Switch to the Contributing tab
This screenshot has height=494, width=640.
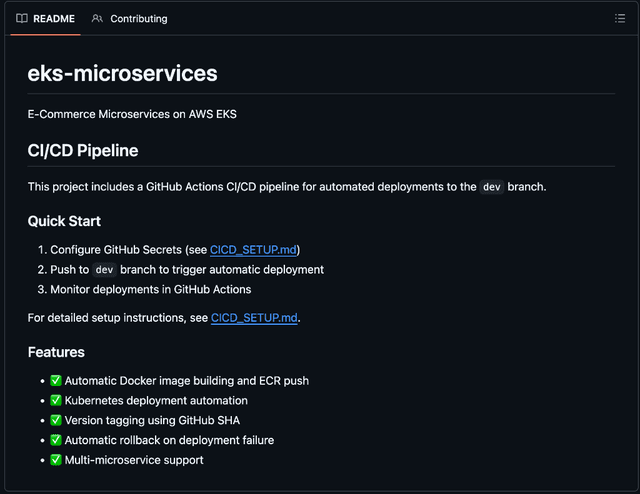pyautogui.click(x=129, y=19)
